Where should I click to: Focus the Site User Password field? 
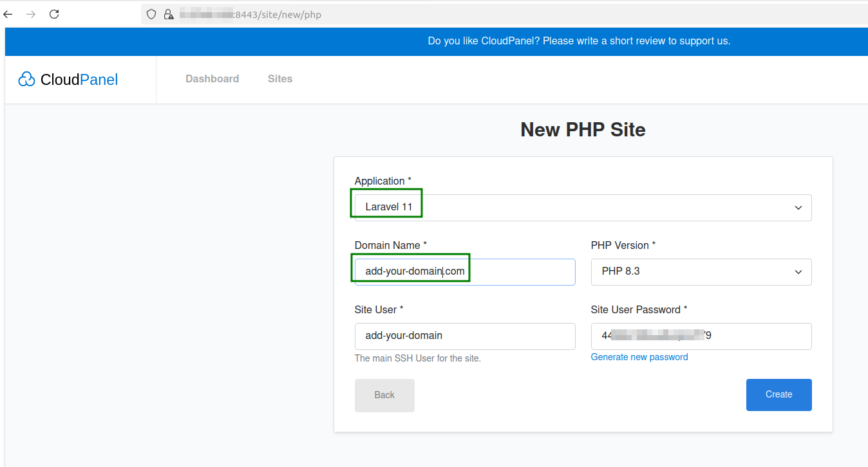tap(701, 336)
